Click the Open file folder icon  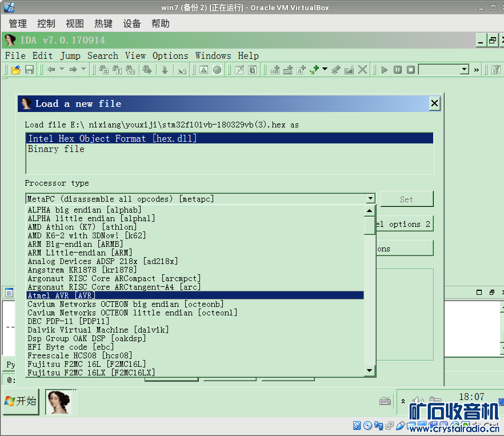[16, 70]
